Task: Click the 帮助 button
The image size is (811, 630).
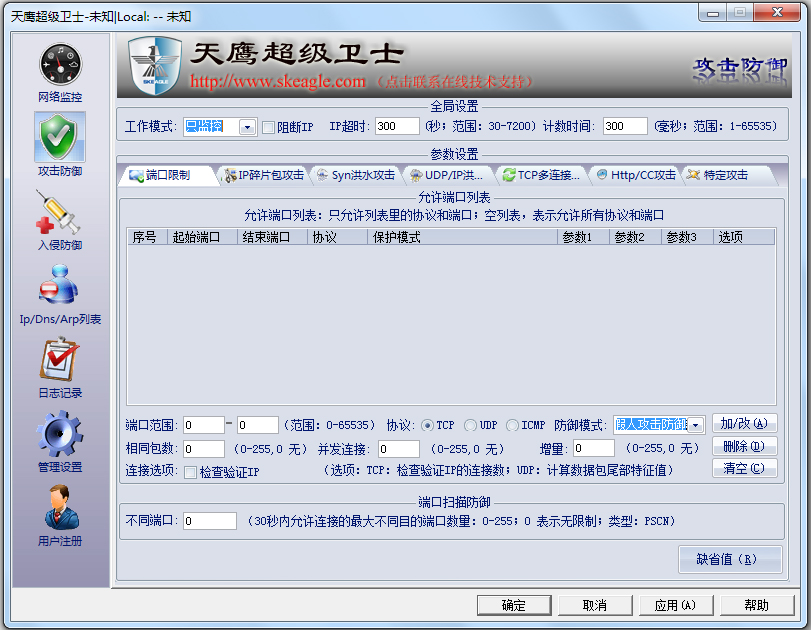Action: pos(757,605)
